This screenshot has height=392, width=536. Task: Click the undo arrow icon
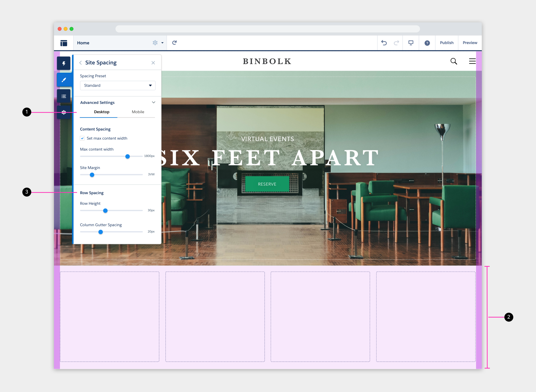tap(384, 43)
